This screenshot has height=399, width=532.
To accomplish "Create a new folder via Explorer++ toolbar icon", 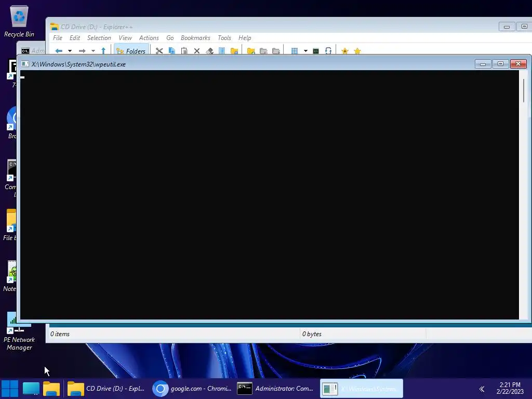I will (x=251, y=51).
